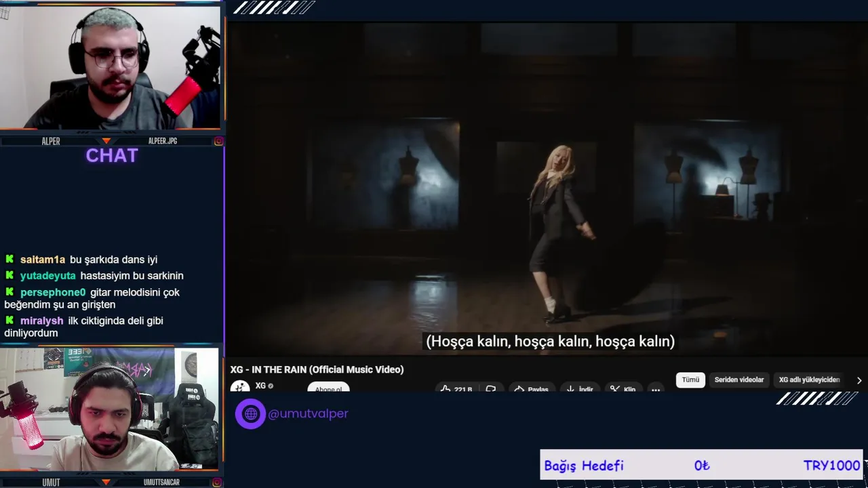Click the XG channel avatar
The width and height of the screenshot is (868, 488).
pyautogui.click(x=239, y=386)
